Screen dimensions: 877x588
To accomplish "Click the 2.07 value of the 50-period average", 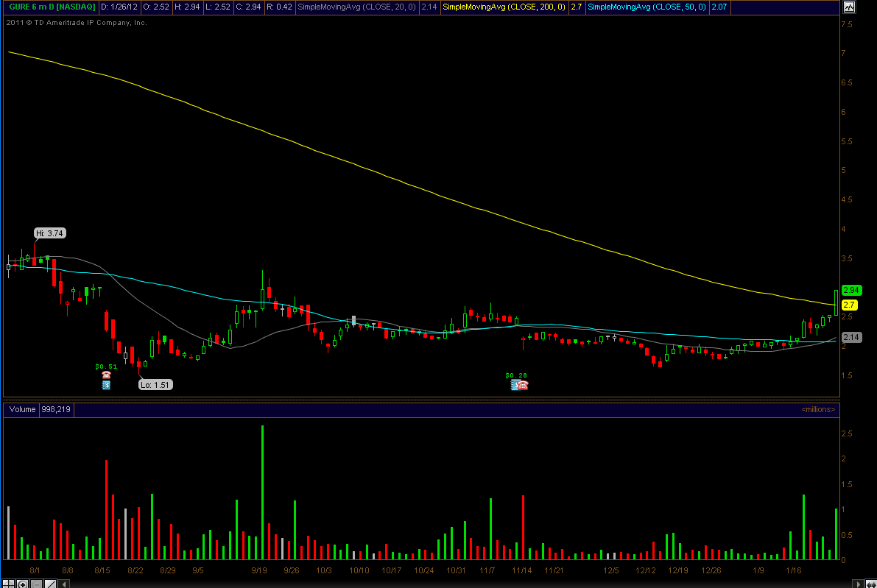I will tap(719, 7).
